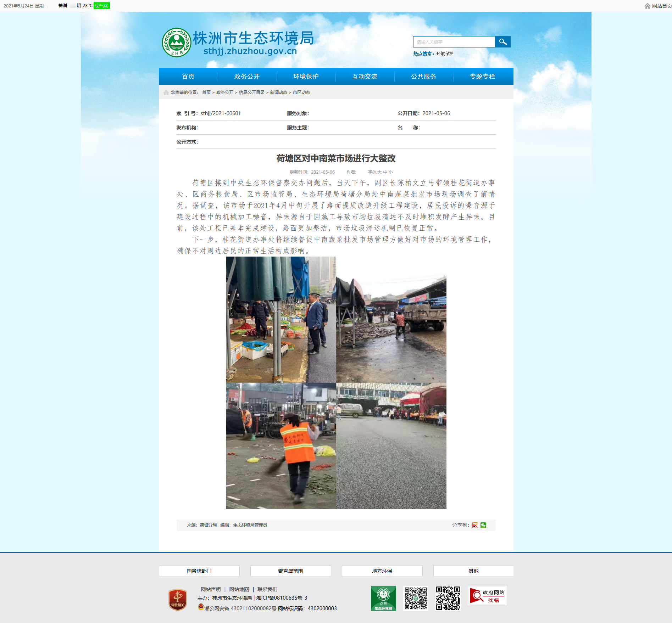The width and height of the screenshot is (672, 623).
Task: Open the 环境保护 navigation menu
Action: click(306, 77)
